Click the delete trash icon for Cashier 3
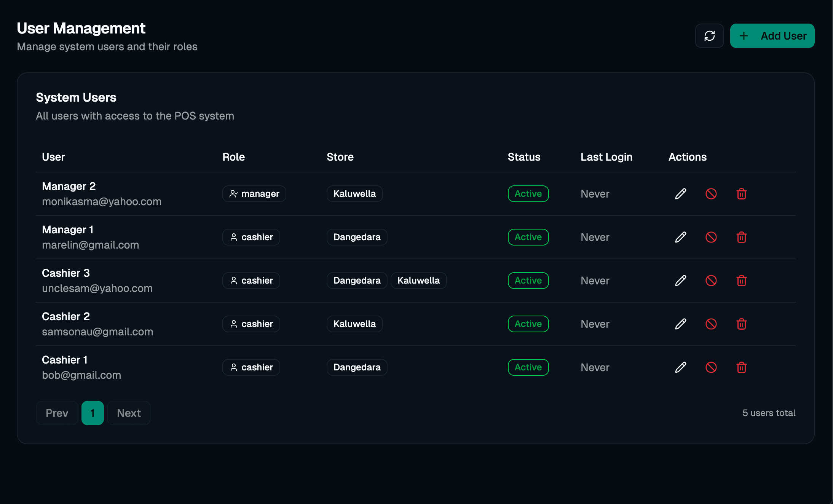Screen dimensions: 833x504 [742, 281]
